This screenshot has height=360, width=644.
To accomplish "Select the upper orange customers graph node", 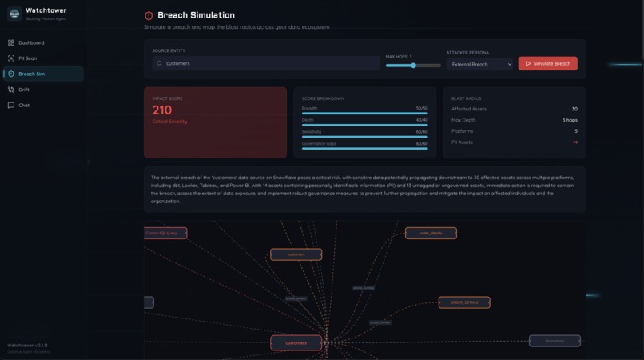I will pyautogui.click(x=296, y=254).
